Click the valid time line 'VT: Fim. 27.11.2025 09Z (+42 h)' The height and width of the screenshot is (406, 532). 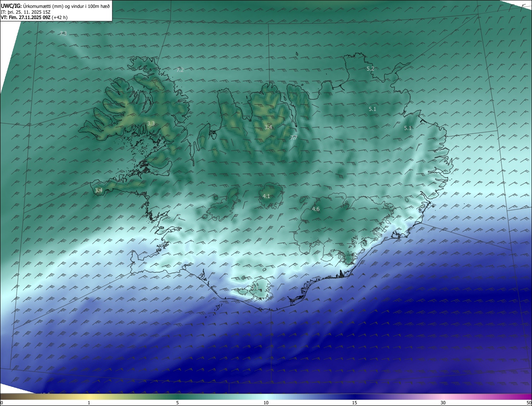34,17
